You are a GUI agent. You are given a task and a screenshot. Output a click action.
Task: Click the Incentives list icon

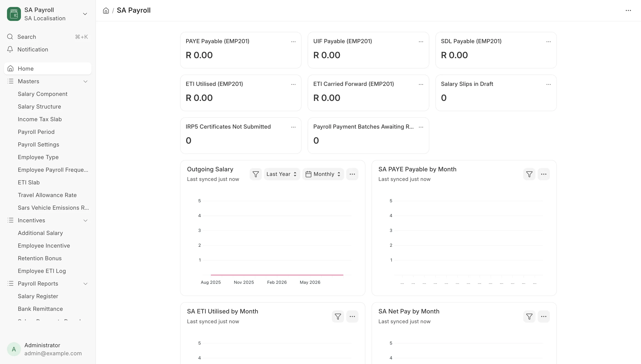10,220
